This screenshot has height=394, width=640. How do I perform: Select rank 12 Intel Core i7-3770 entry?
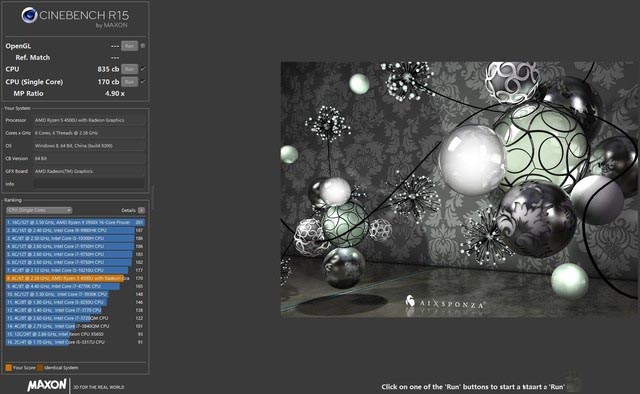pos(75,310)
